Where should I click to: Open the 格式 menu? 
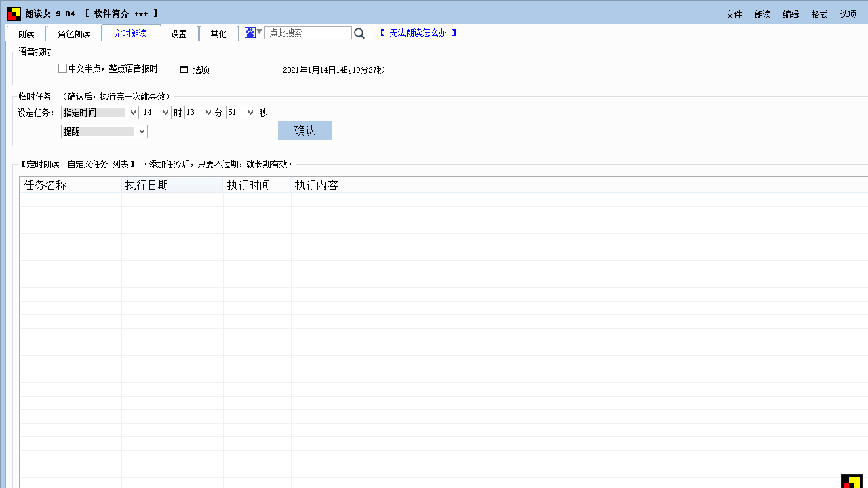[819, 14]
